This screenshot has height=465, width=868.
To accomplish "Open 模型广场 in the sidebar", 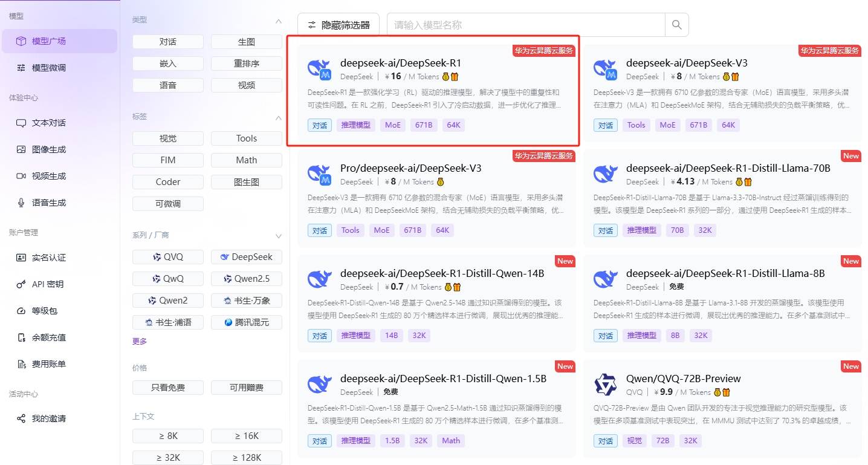I will click(59, 41).
